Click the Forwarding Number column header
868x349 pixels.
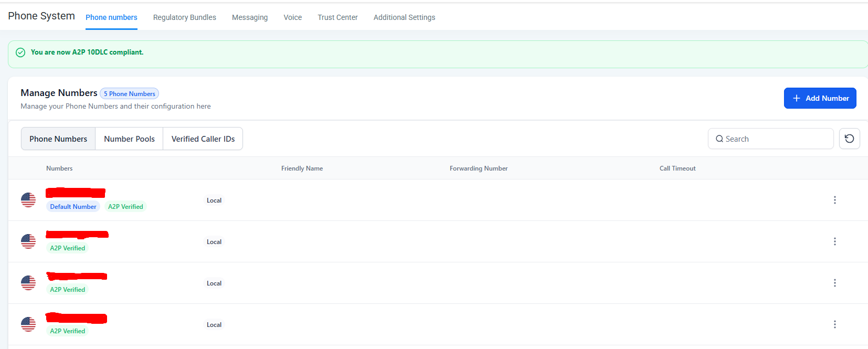479,168
